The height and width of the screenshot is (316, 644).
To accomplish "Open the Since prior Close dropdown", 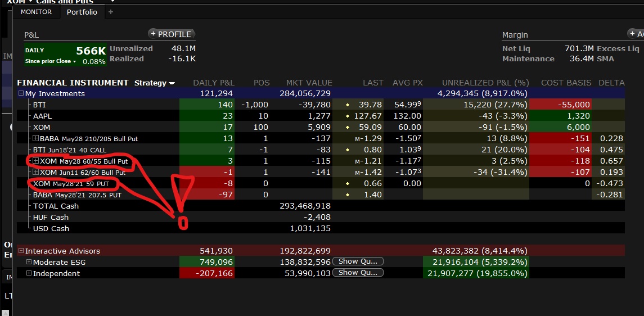I will point(51,61).
